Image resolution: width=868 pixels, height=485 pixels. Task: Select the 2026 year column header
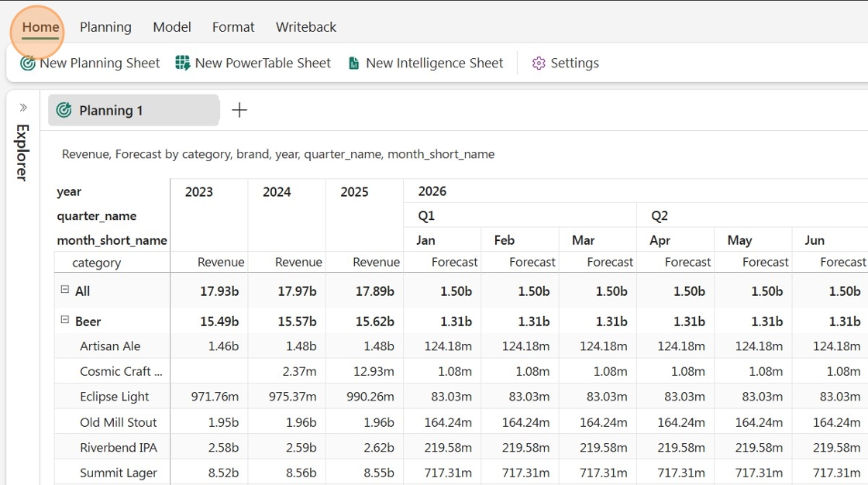click(432, 191)
